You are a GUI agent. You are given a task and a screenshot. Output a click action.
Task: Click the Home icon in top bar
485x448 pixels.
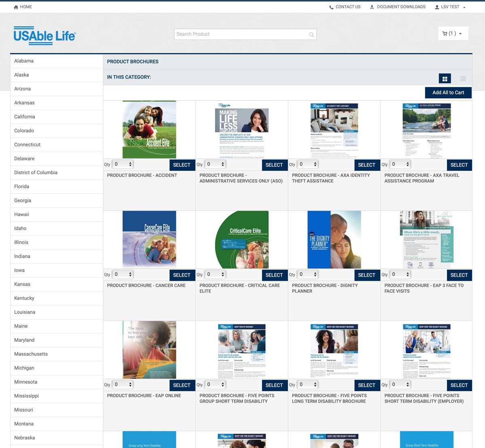tap(16, 7)
